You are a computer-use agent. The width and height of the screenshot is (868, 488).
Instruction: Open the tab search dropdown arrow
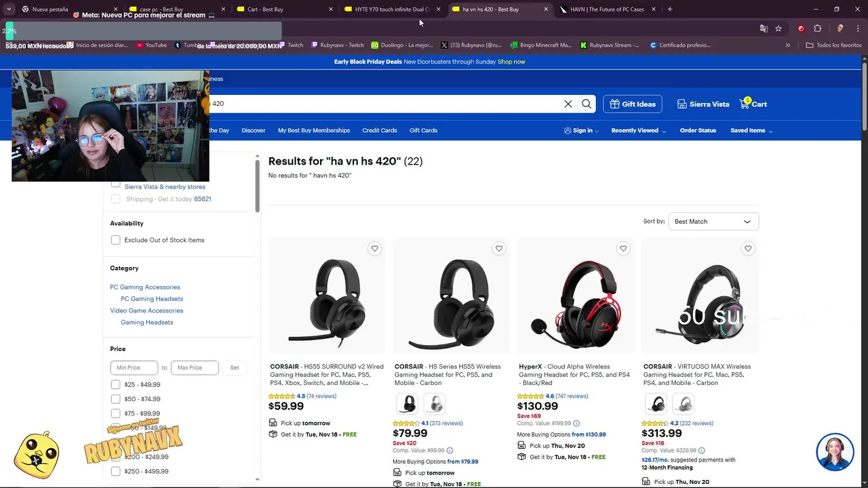click(x=9, y=9)
